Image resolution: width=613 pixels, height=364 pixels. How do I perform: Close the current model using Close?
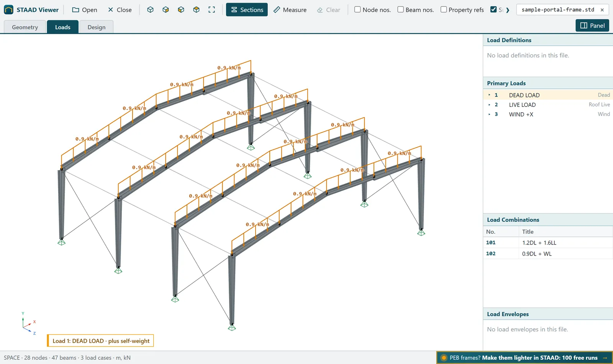(120, 10)
